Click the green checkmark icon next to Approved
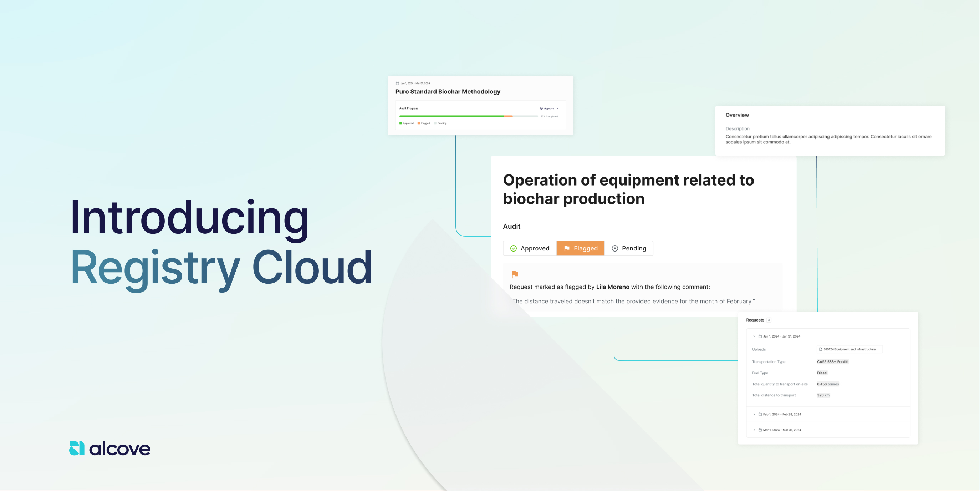The height and width of the screenshot is (491, 980). point(514,248)
